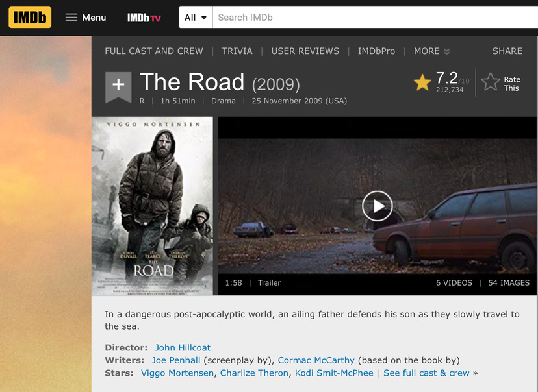
Task: Open director John Hillcoat's page
Action: [183, 348]
